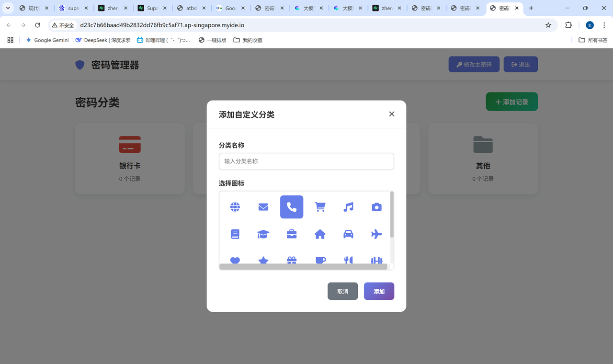613x364 pixels.
Task: Pick the dumbbell icon
Action: pyautogui.click(x=377, y=260)
